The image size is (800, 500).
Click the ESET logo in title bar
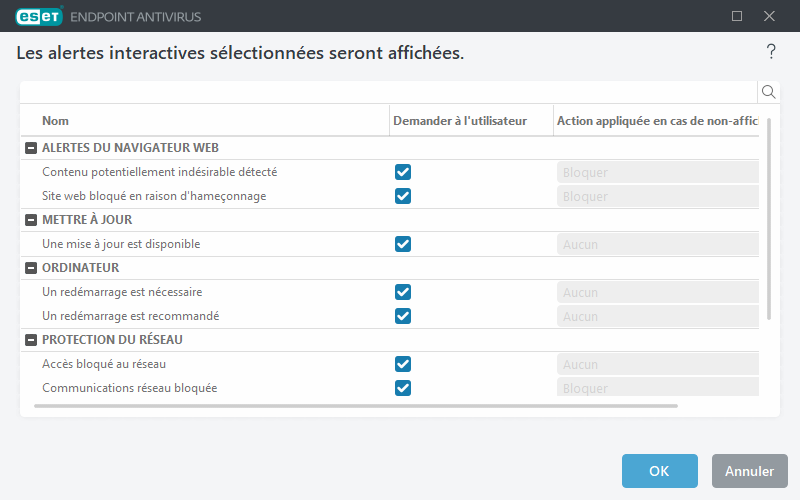click(x=39, y=16)
